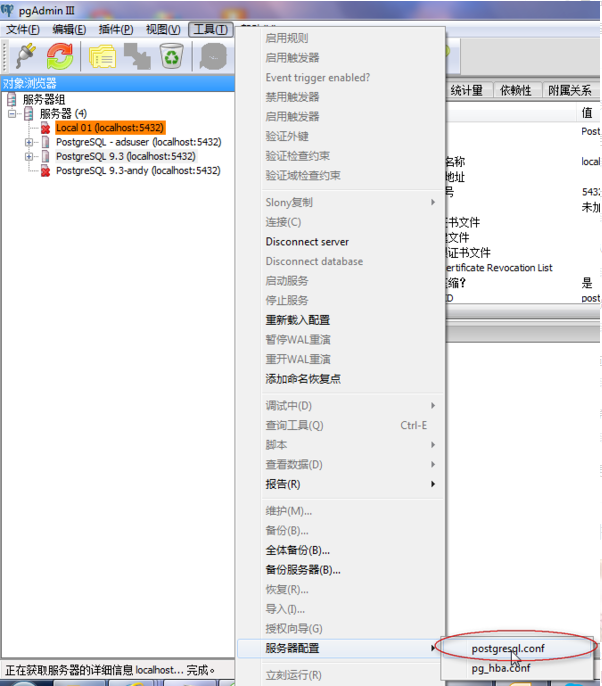Select the 服务器组 tree root
602x686 pixels.
point(44,99)
